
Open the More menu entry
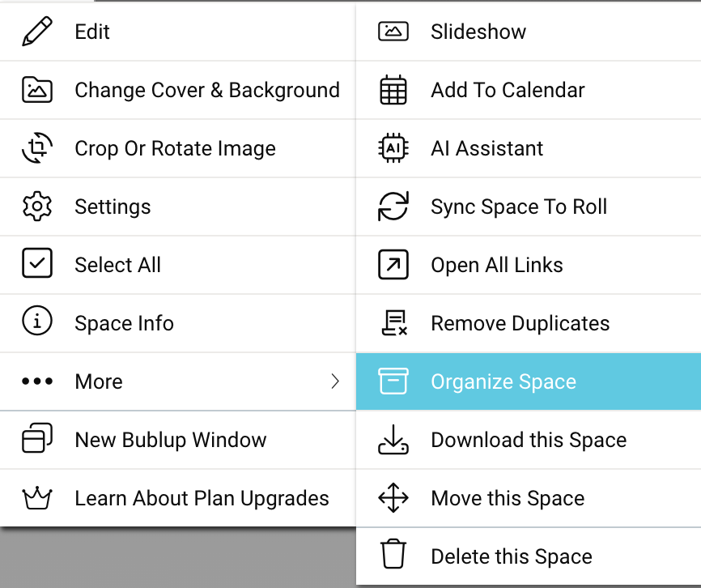point(99,381)
